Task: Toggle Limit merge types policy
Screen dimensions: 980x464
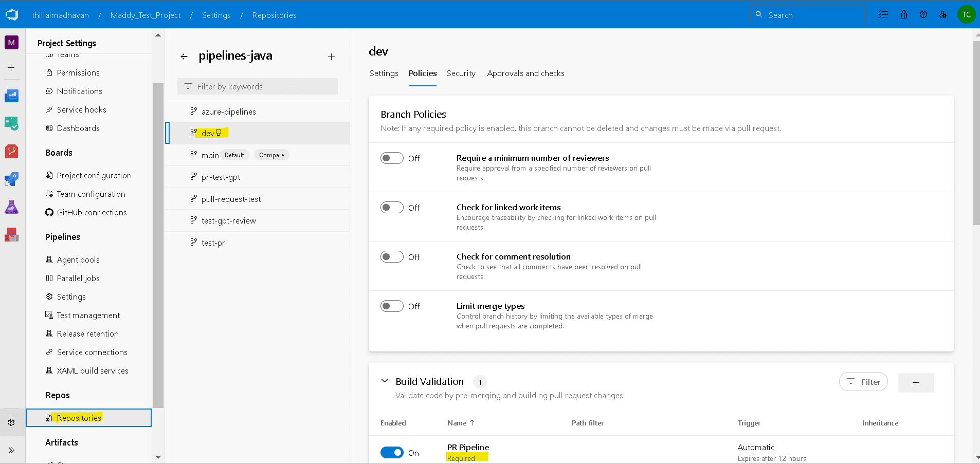Action: [x=392, y=306]
